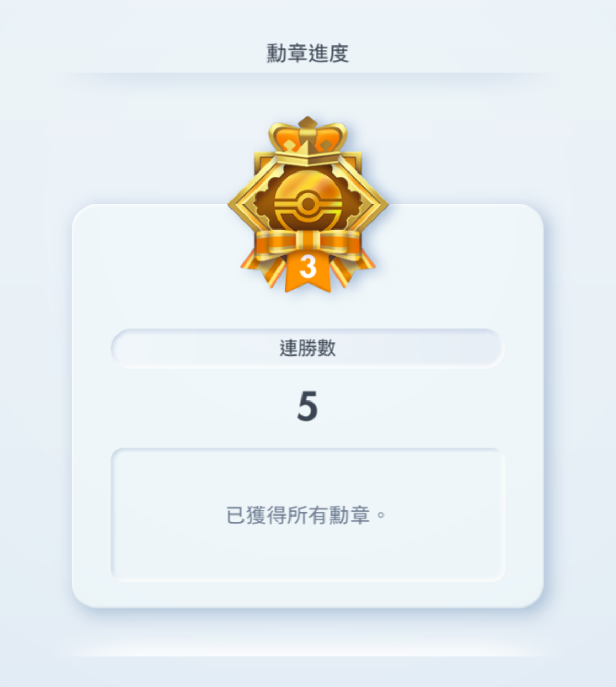The image size is (616, 687).
Task: Tap the number 3 ribbon tag
Action: click(x=308, y=270)
